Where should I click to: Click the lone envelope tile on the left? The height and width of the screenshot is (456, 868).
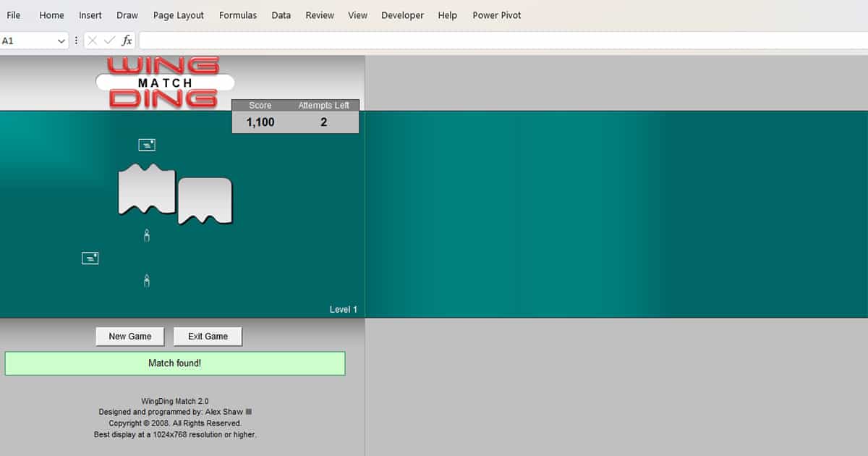pos(90,258)
